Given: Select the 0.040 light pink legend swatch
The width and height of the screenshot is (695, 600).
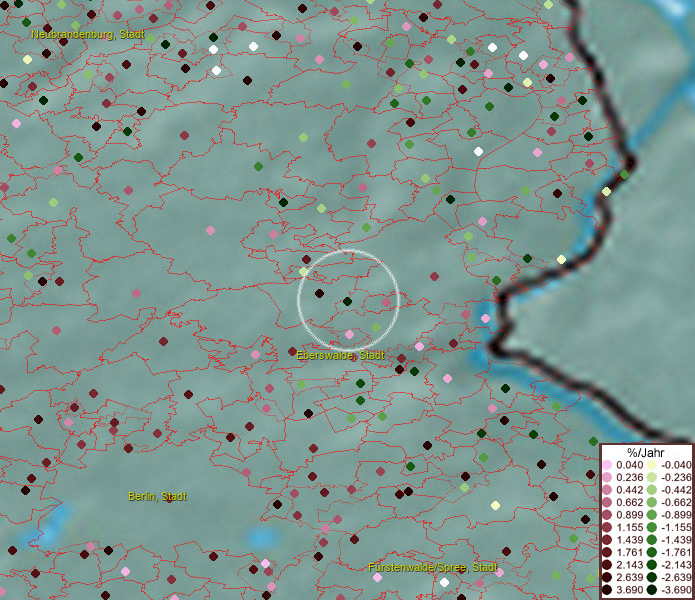Looking at the screenshot, I should [x=607, y=465].
